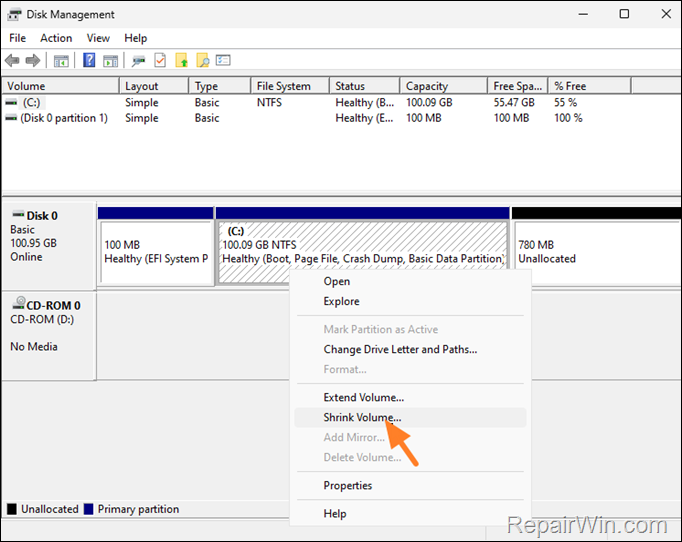Click the blue Help question mark icon
Image resolution: width=682 pixels, height=542 pixels.
pyautogui.click(x=89, y=60)
